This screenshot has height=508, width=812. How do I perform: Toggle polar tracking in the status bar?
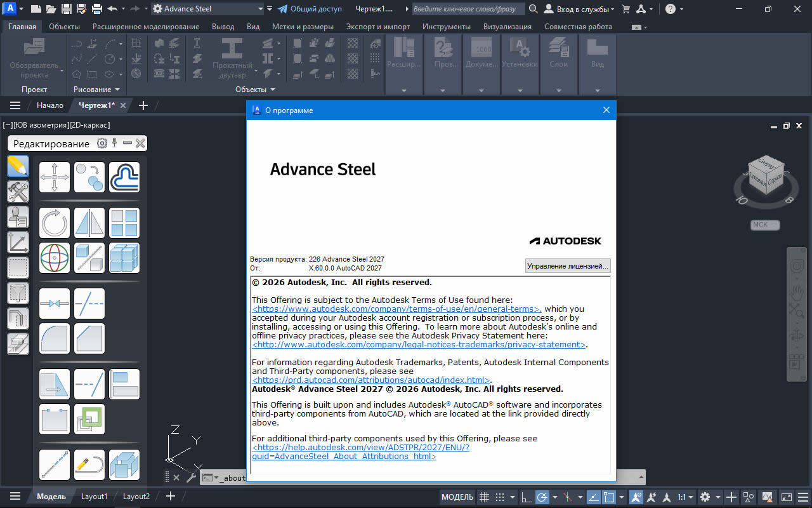tap(542, 497)
